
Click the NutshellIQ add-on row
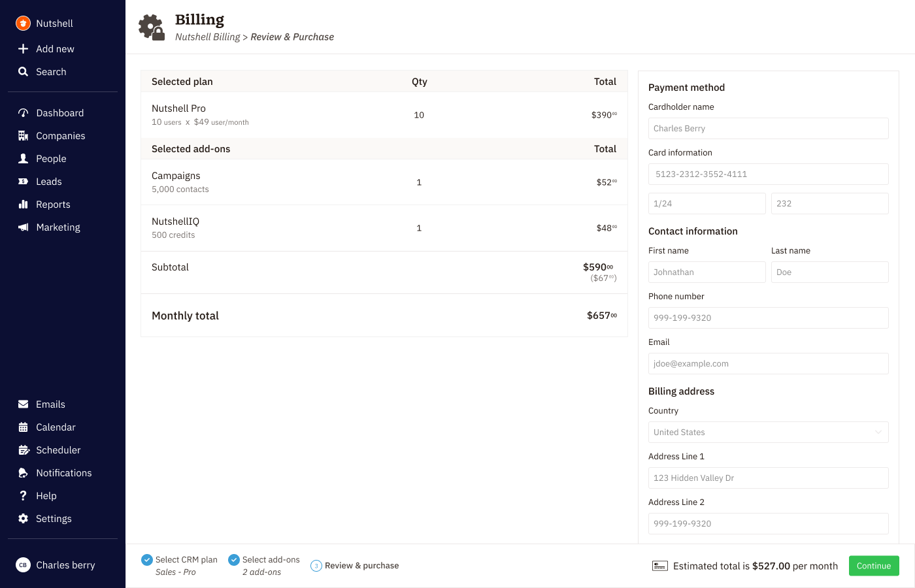pos(384,228)
